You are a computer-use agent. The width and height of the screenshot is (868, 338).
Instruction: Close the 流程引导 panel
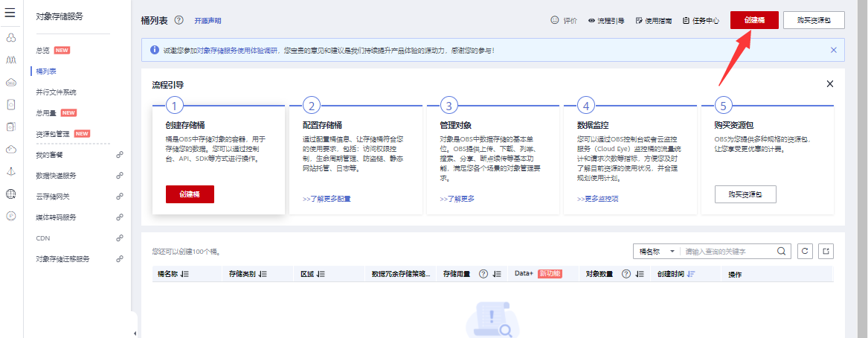[830, 84]
